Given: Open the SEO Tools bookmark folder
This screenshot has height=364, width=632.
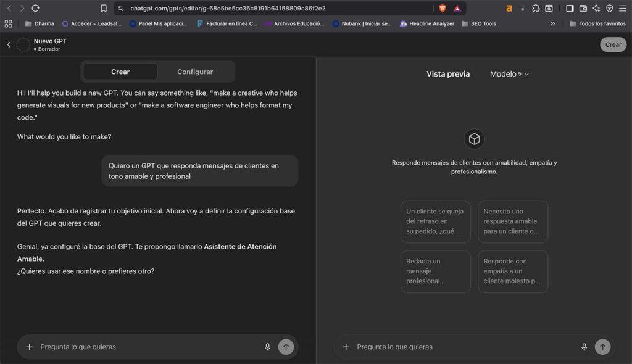Looking at the screenshot, I should tap(479, 24).
